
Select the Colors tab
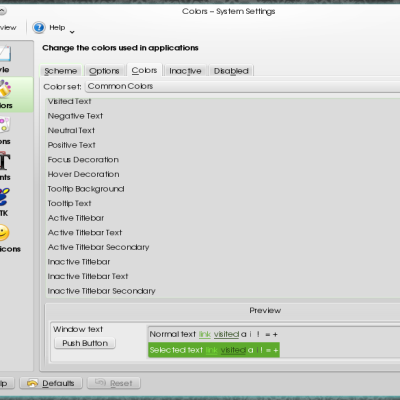[x=144, y=70]
